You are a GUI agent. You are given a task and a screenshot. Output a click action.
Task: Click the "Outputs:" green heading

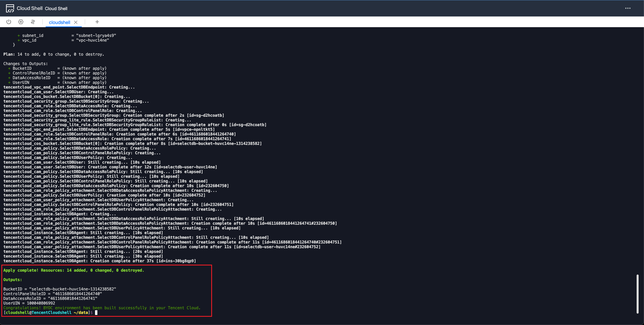[13, 280]
